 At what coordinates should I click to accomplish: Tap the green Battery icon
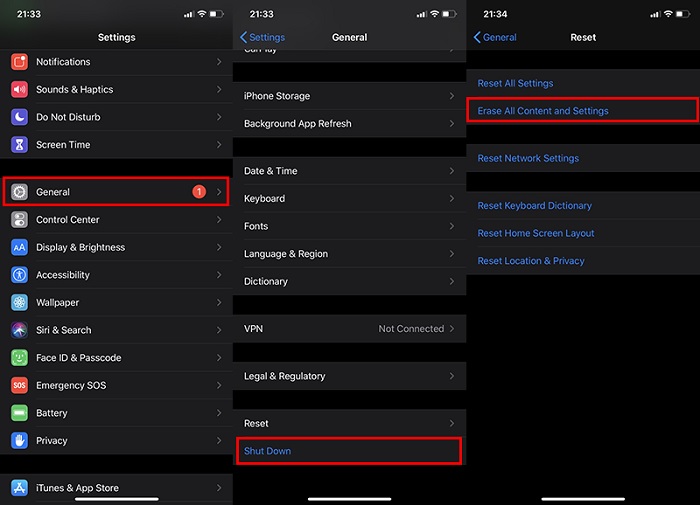(x=19, y=413)
